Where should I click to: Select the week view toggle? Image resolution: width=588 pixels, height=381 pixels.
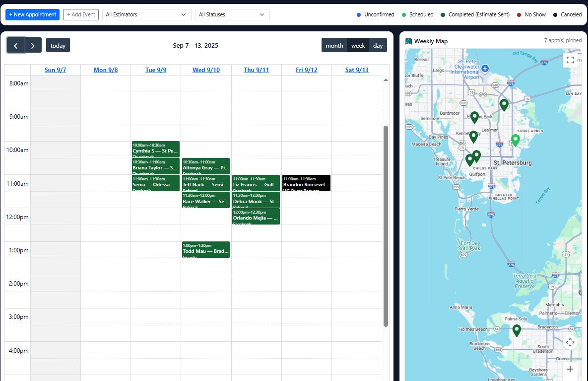(358, 45)
